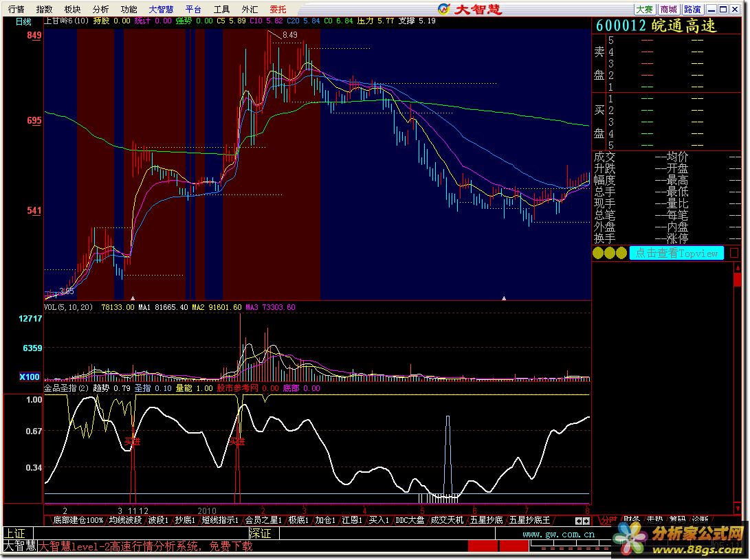The image size is (750, 560).
Task: Click the 买盘 order book label
Action: 599,122
